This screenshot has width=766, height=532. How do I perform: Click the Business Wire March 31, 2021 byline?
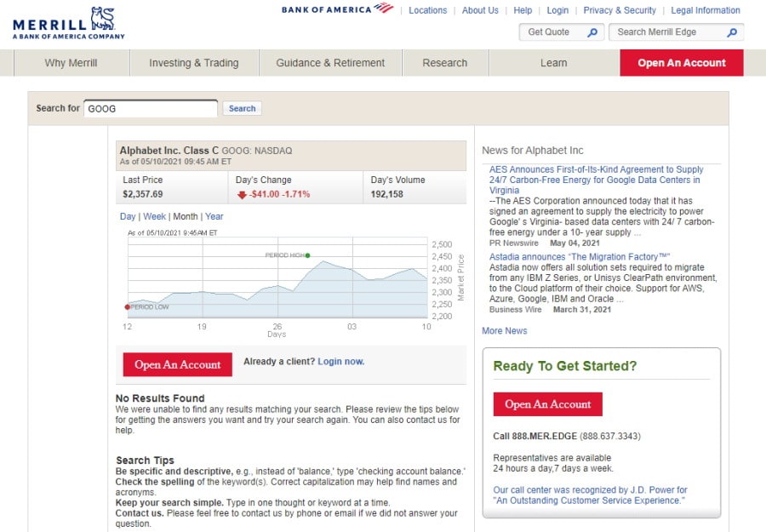tap(550, 309)
